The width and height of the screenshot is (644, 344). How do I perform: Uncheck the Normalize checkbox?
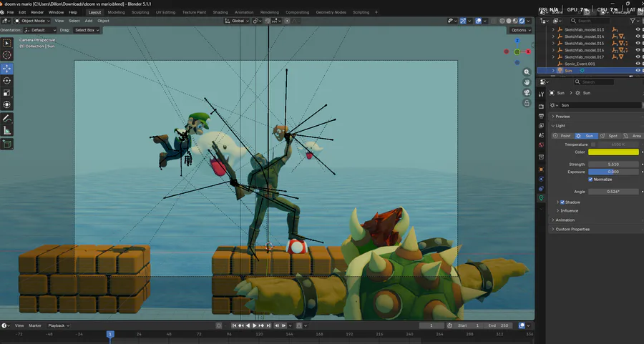[x=590, y=180]
